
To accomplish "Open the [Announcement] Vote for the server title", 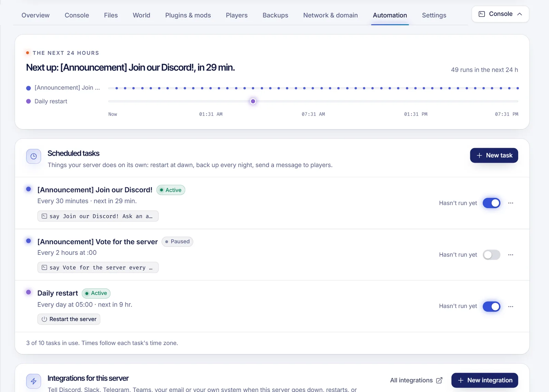I will pyautogui.click(x=97, y=241).
